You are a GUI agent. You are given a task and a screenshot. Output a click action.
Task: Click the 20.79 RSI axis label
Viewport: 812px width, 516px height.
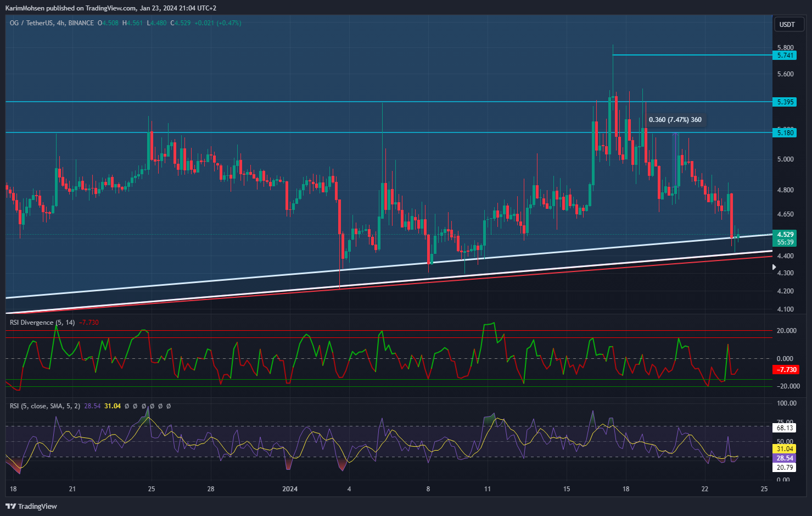[785, 468]
